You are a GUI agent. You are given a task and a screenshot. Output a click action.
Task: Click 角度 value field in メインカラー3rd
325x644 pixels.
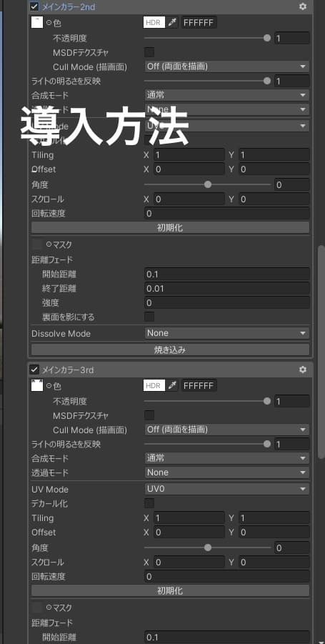click(x=291, y=548)
